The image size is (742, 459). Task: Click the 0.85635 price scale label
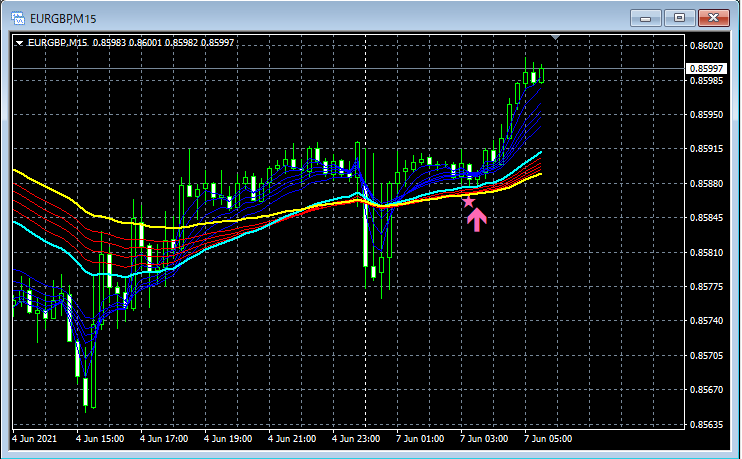706,424
